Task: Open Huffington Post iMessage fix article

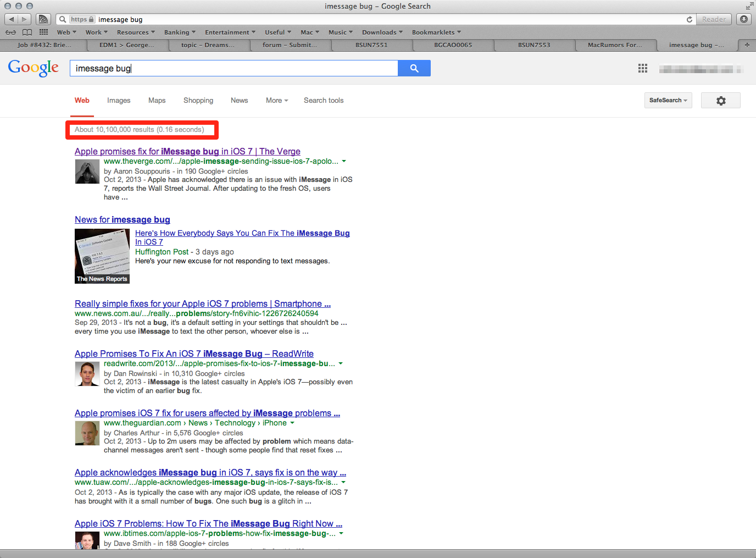Action: click(242, 237)
